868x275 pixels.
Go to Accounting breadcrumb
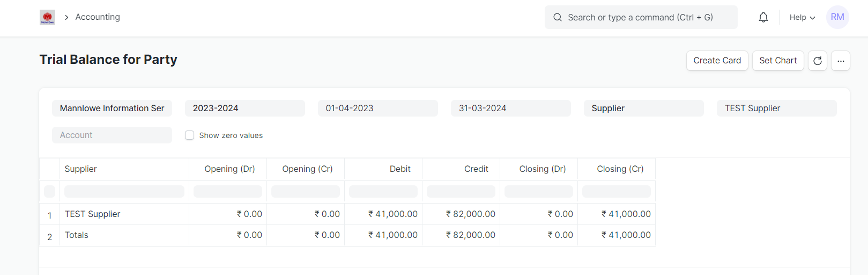coord(98,17)
